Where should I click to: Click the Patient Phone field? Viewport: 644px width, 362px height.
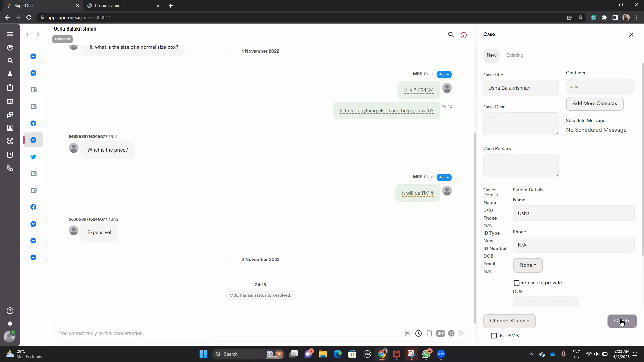point(574,245)
